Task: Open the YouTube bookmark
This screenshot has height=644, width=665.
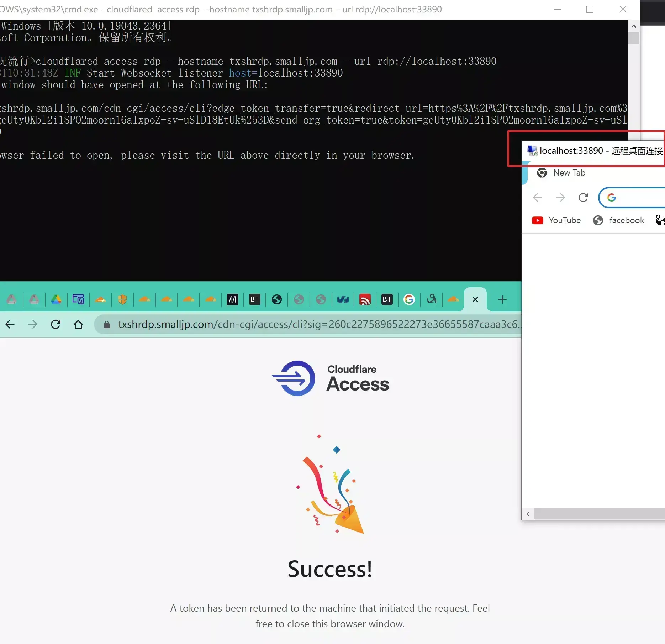Action: [556, 220]
